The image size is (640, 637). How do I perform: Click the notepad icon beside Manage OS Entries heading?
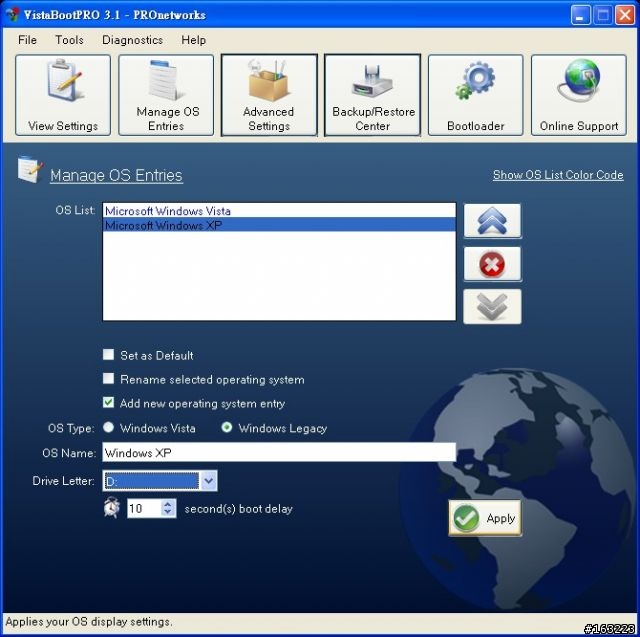[30, 169]
